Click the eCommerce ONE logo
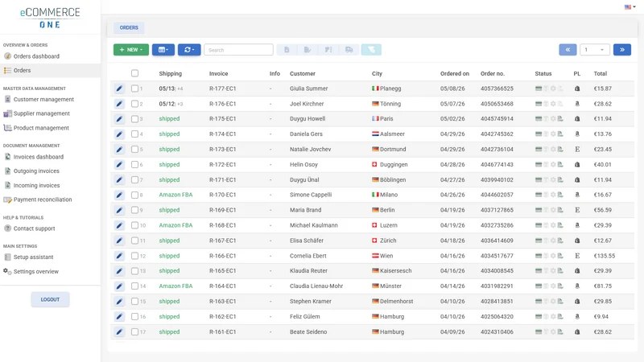 50,18
